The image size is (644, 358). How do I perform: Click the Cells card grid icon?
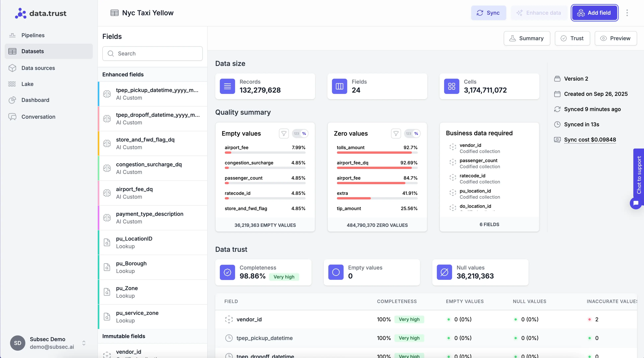click(452, 86)
